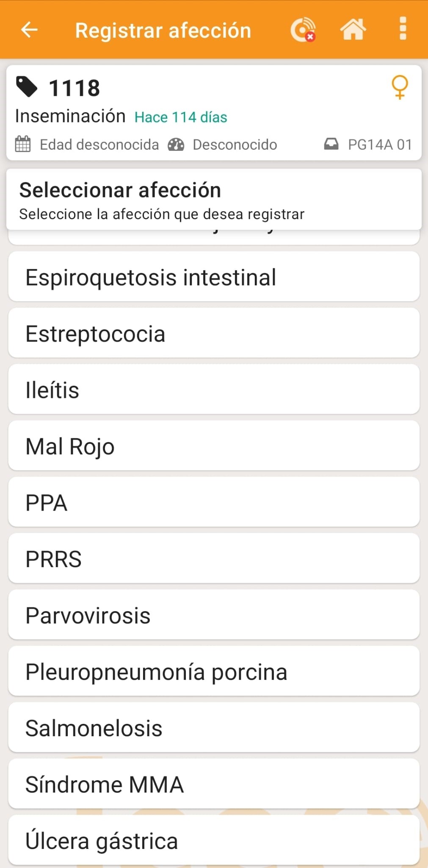Select Parvovirosis condition
428x868 pixels.
pyautogui.click(x=214, y=615)
